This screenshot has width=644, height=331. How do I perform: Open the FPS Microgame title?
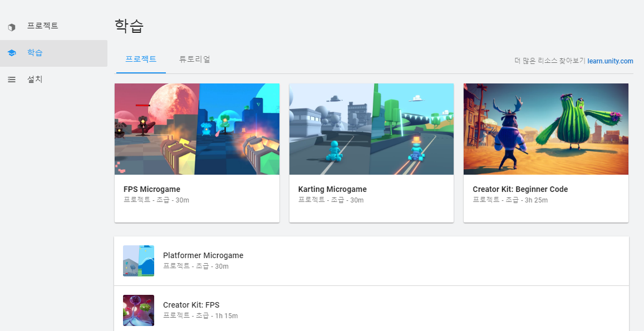pyautogui.click(x=152, y=189)
